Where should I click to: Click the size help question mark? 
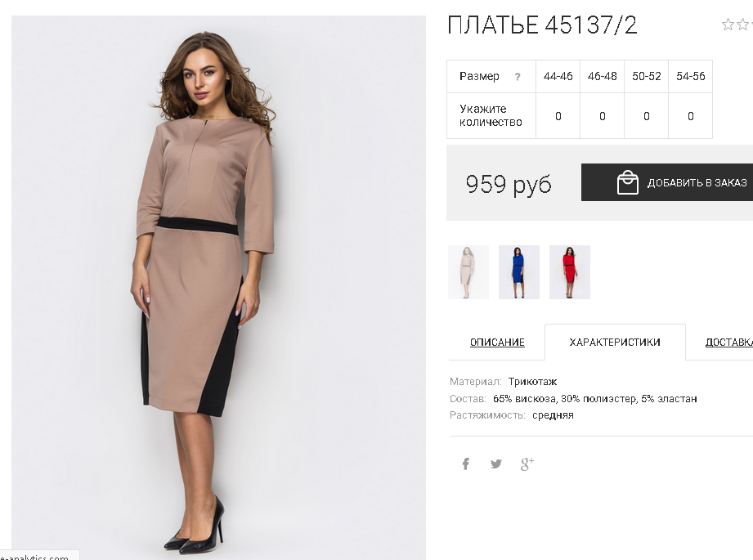pos(518,77)
